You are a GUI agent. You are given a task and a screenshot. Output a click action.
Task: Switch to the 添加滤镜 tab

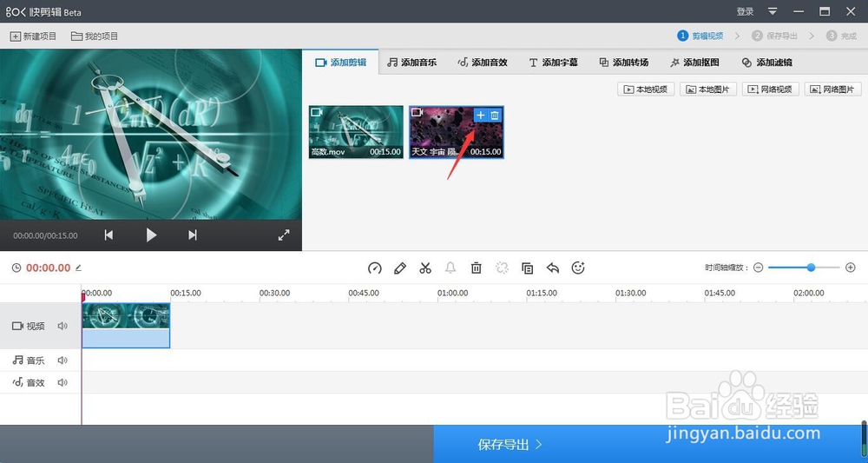[766, 63]
